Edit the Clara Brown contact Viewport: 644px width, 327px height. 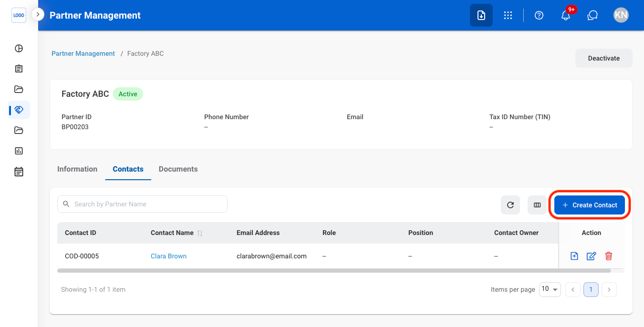point(591,256)
